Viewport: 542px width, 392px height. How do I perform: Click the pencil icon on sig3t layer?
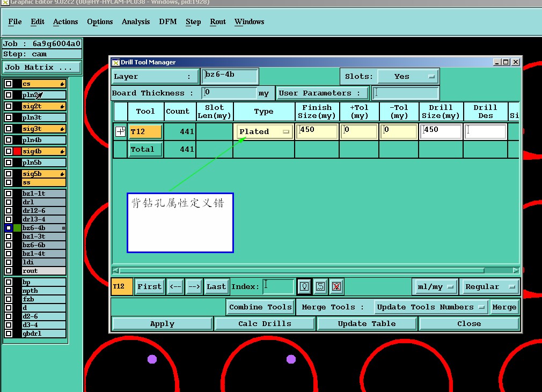62,129
